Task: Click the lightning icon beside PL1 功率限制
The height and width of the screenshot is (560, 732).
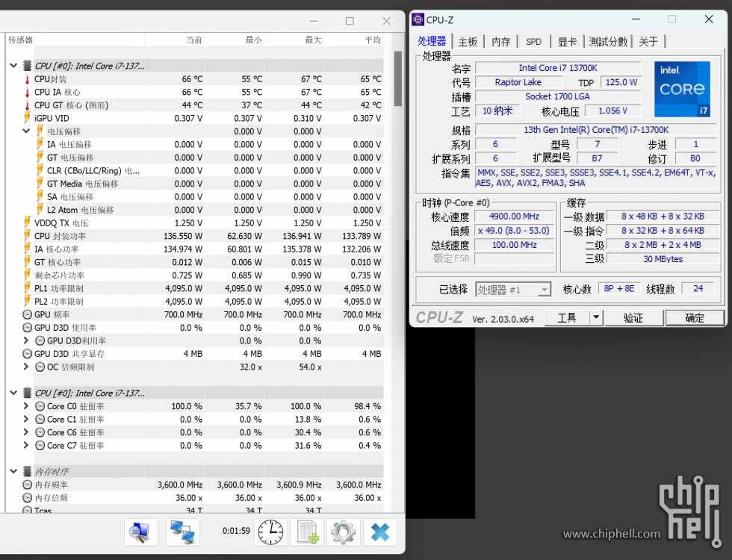Action: 27,288
